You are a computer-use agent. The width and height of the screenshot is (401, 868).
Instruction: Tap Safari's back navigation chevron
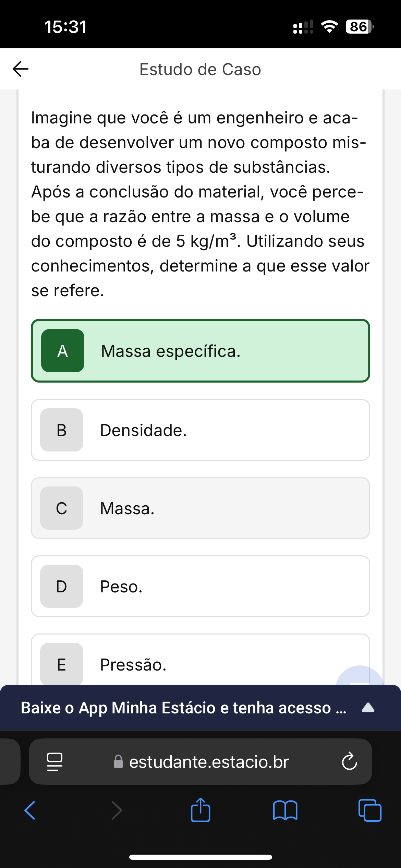coord(30,810)
